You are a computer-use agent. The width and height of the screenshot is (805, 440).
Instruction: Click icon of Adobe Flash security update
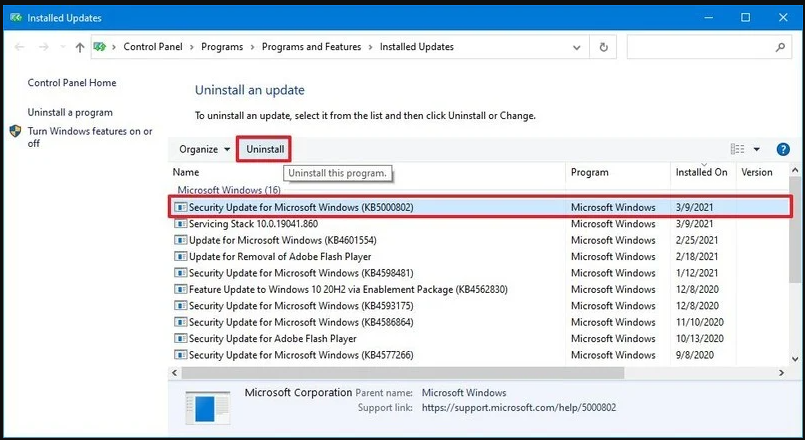coord(180,339)
